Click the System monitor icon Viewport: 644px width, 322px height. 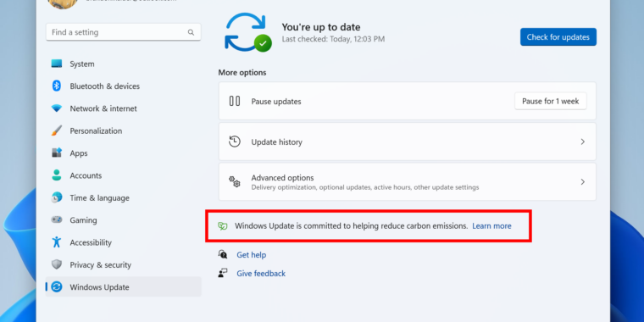57,64
